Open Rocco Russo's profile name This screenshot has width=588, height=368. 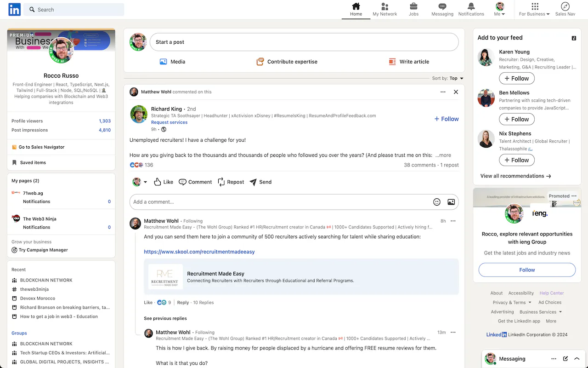[x=61, y=75]
